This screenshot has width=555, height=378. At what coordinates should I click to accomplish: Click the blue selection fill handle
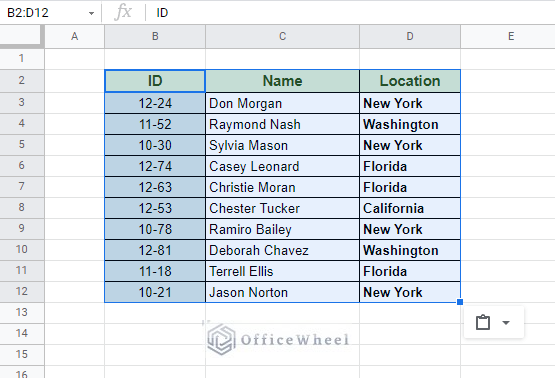pos(460,302)
